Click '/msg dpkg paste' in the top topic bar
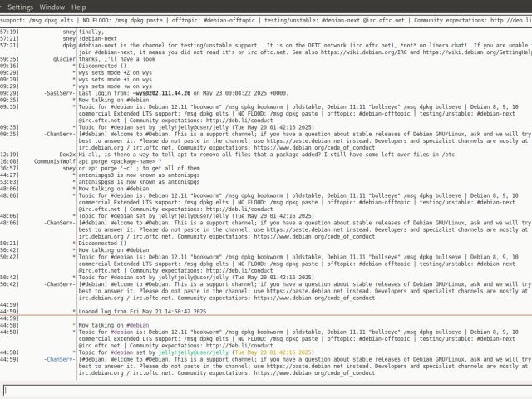 139,20
